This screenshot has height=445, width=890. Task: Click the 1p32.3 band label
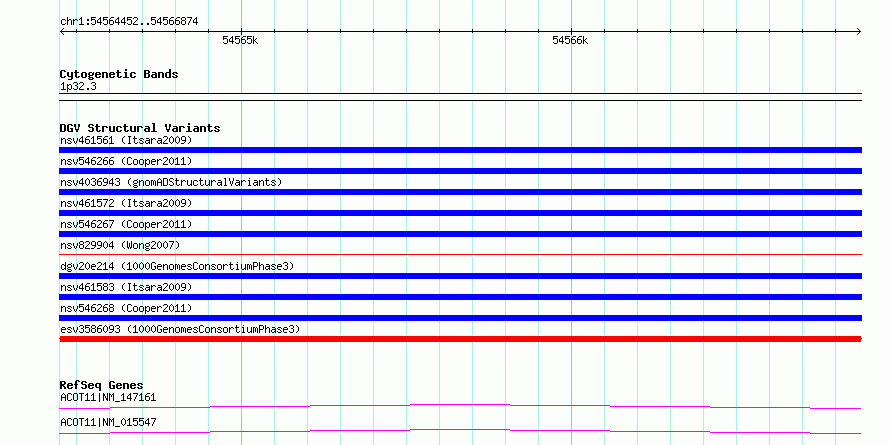pyautogui.click(x=78, y=87)
